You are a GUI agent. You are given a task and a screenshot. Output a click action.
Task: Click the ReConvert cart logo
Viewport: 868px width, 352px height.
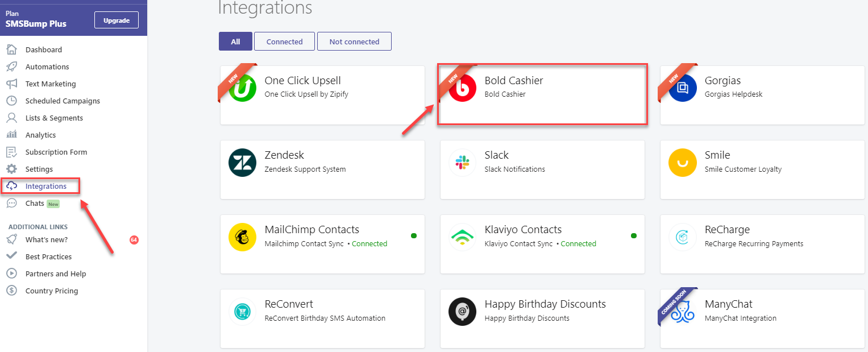click(x=243, y=312)
